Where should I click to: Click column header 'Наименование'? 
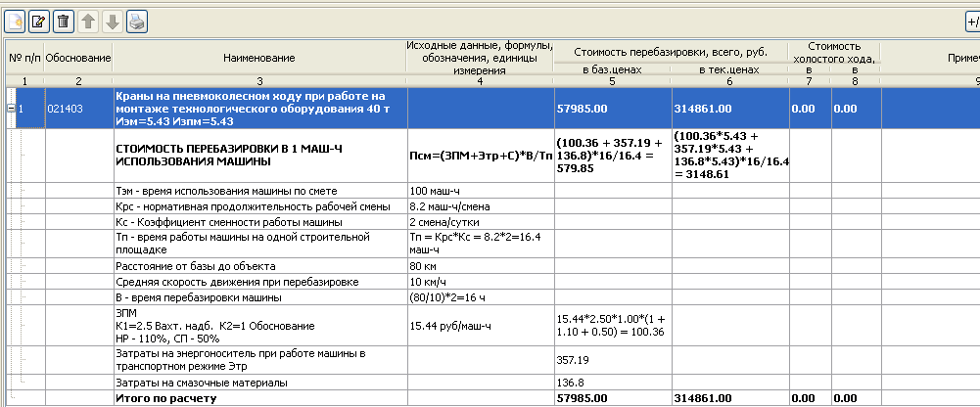(259, 58)
